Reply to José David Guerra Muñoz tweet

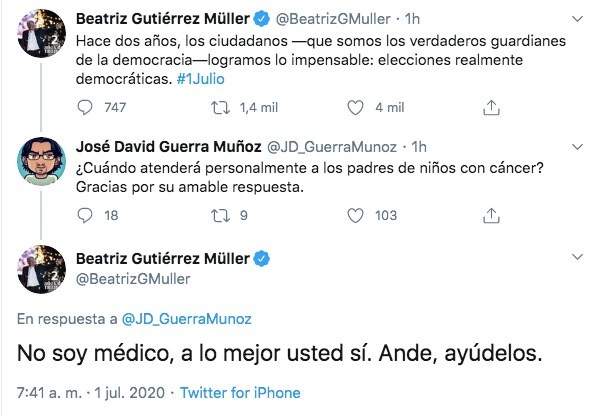click(x=85, y=215)
